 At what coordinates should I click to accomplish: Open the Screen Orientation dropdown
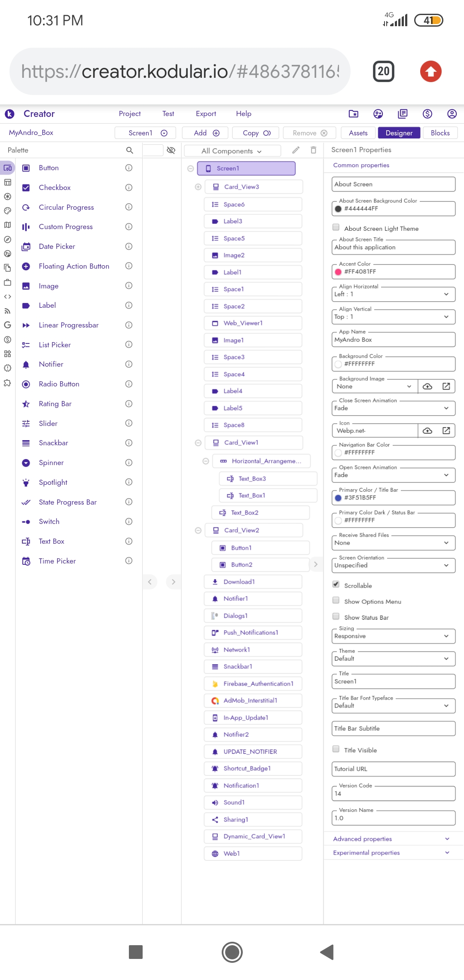click(394, 565)
